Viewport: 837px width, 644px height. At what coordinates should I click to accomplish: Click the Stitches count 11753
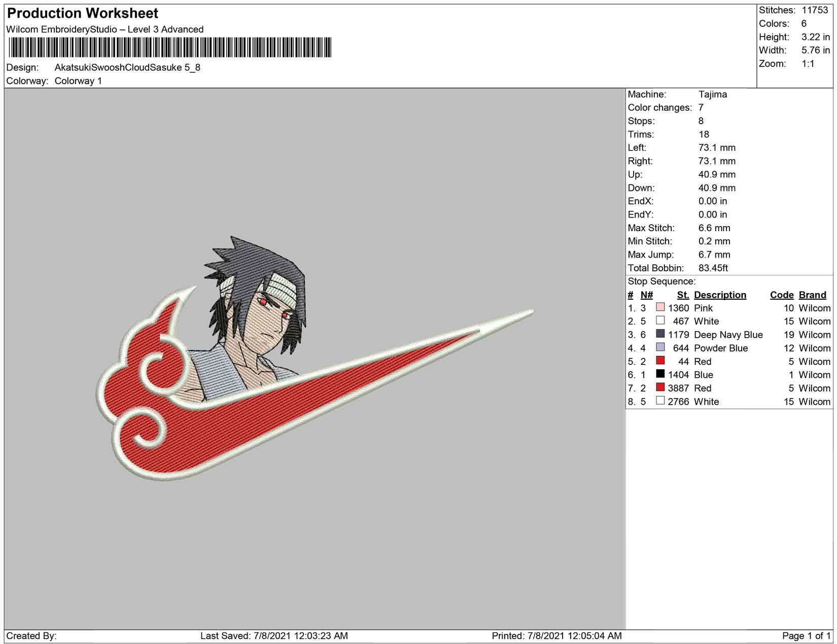tap(815, 10)
